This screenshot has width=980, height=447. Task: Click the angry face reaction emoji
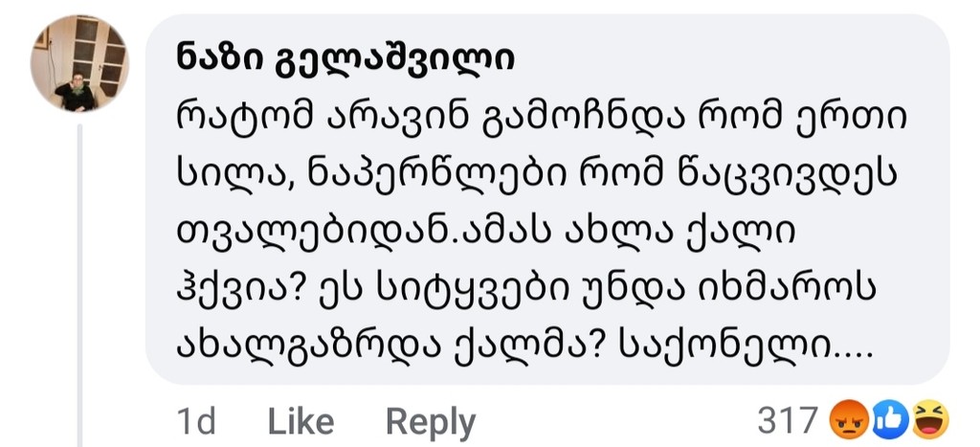(847, 419)
